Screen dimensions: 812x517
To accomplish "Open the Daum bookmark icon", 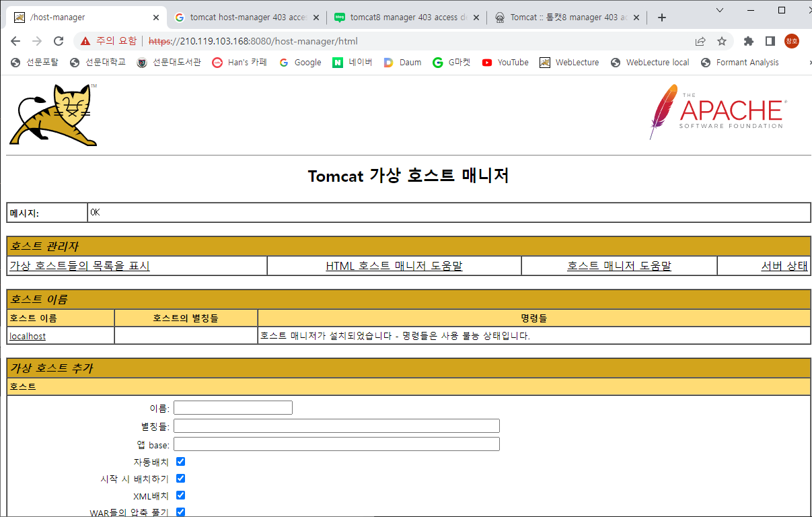I will click(388, 62).
